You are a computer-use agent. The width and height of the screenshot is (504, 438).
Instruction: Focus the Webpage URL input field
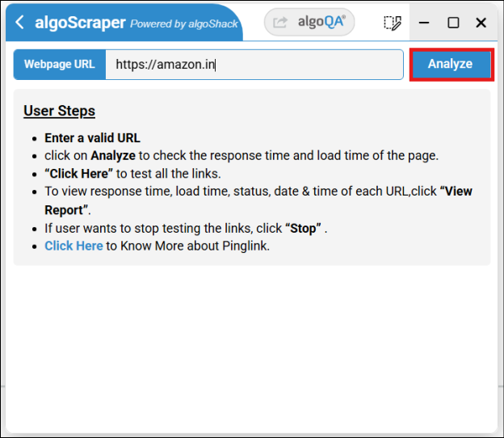tap(254, 65)
